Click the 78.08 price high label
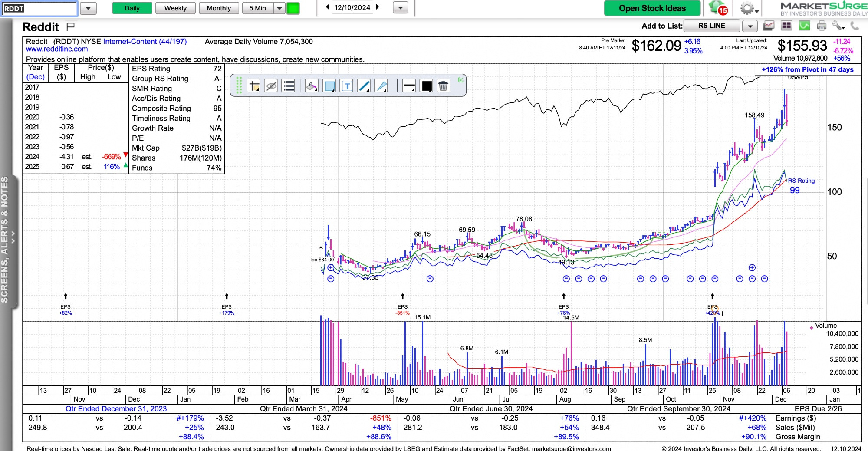 tap(524, 219)
